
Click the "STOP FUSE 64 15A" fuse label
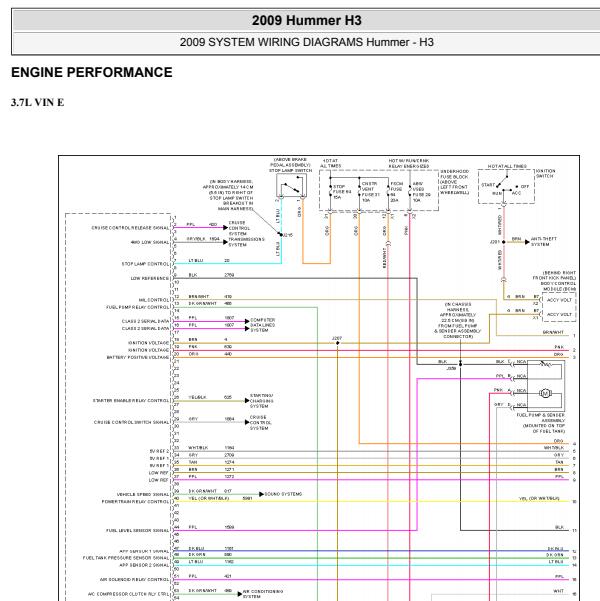(x=342, y=192)
